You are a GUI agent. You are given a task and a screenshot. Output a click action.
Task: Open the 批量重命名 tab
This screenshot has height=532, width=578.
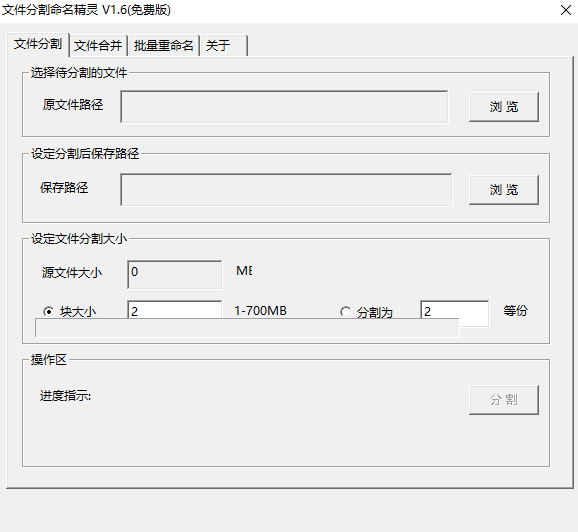[163, 46]
